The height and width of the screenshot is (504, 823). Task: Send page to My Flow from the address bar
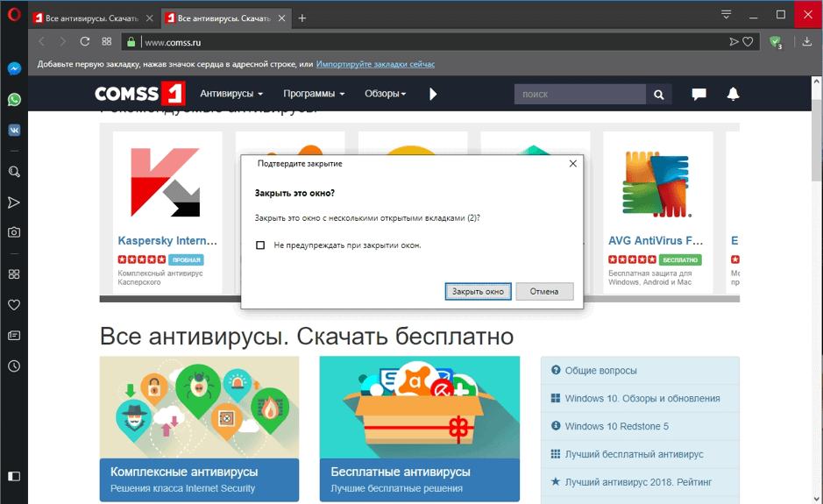pyautogui.click(x=734, y=42)
